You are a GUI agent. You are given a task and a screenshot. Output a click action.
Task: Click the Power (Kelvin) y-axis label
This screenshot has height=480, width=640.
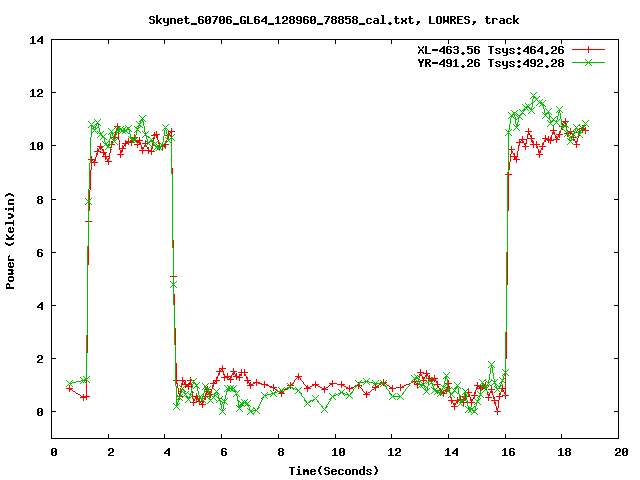[x=10, y=241]
